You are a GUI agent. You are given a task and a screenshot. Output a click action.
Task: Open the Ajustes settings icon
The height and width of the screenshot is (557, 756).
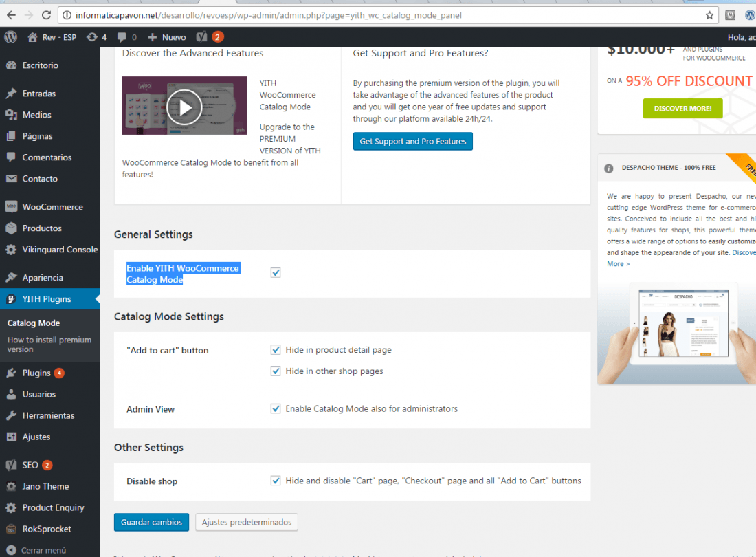[x=12, y=437]
